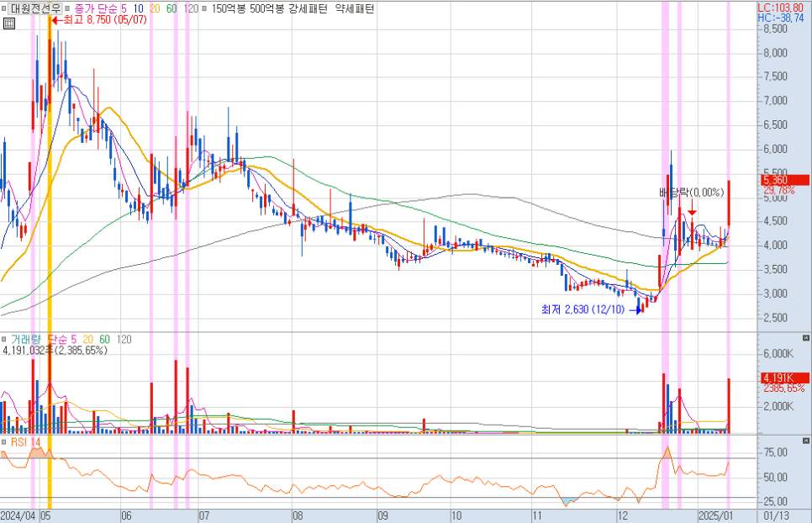Click the 강세패턴 pattern label
This screenshot has height=523, width=812.
pyautogui.click(x=308, y=8)
